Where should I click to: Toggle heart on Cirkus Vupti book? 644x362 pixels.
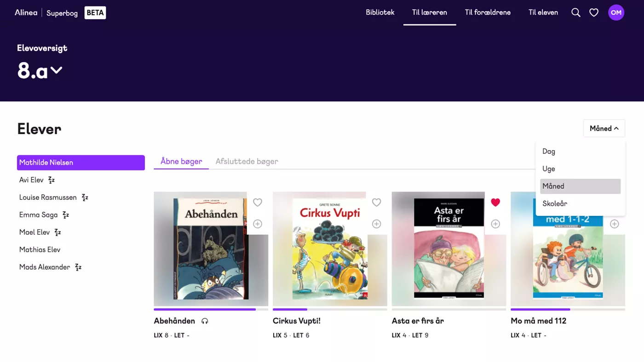376,202
